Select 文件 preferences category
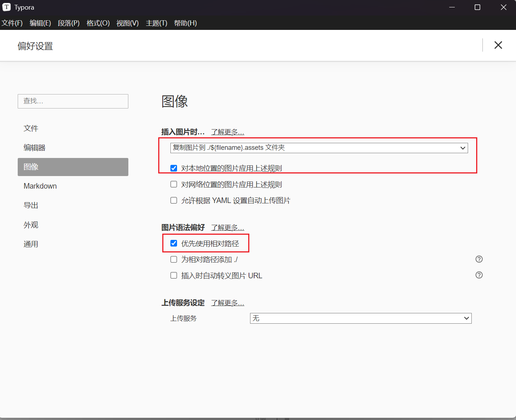 [x=73, y=128]
